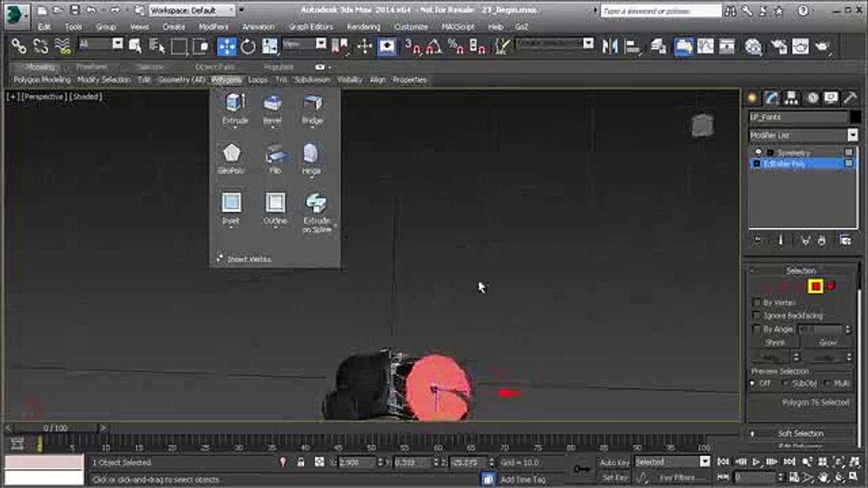The height and width of the screenshot is (488, 868).
Task: Select Preview Selection Off option
Action: coord(753,384)
